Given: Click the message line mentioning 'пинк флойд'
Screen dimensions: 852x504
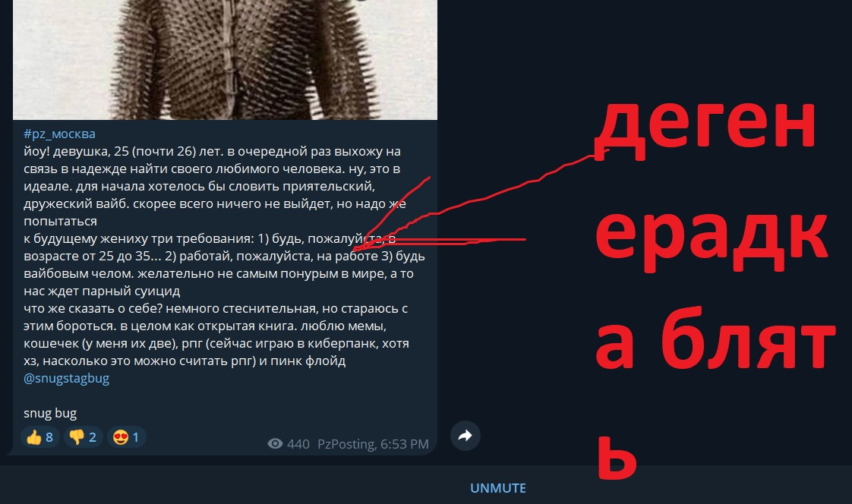Looking at the screenshot, I should tap(185, 361).
